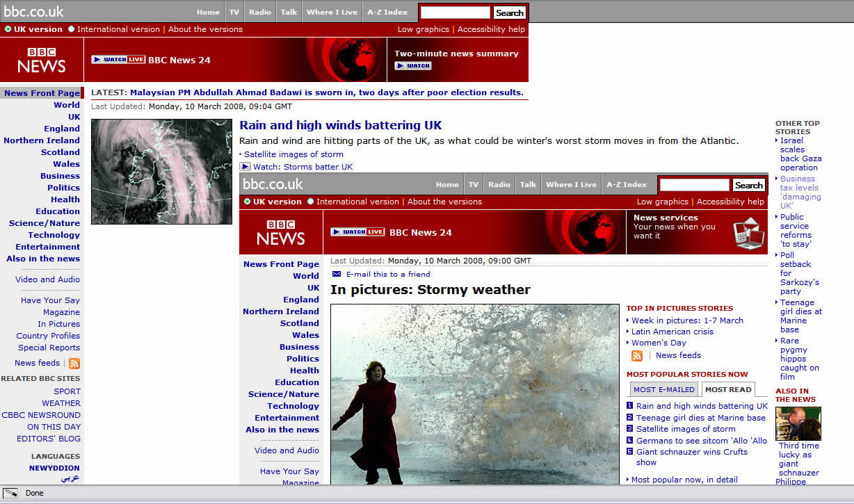The width and height of the screenshot is (854, 504).
Task: Open Home in the front page bbc.co.uk bar
Action: click(208, 12)
